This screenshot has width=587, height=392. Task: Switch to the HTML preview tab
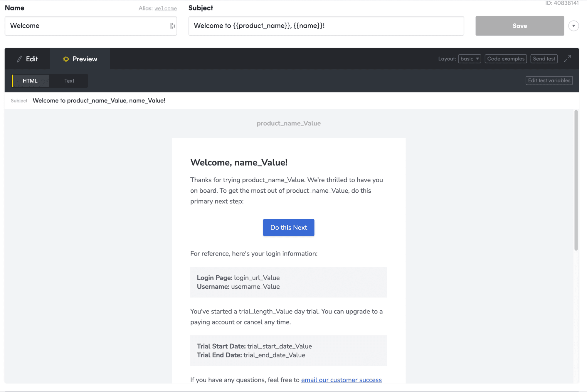click(x=30, y=81)
